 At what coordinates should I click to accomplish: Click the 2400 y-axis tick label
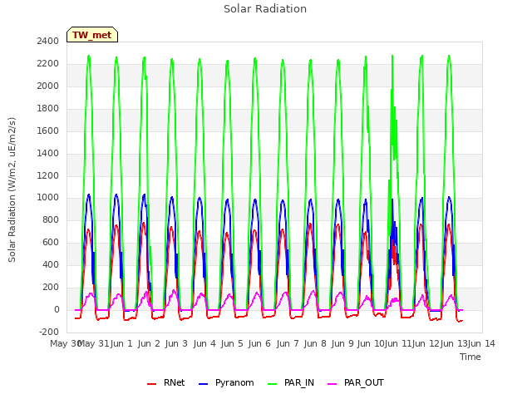(48, 41)
